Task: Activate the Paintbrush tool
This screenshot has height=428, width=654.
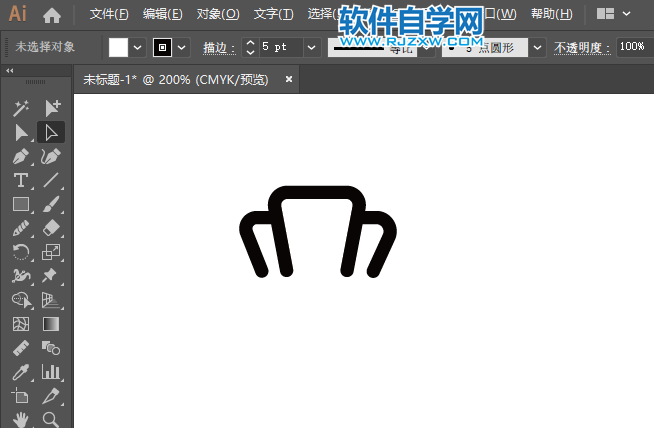Action: [51, 204]
